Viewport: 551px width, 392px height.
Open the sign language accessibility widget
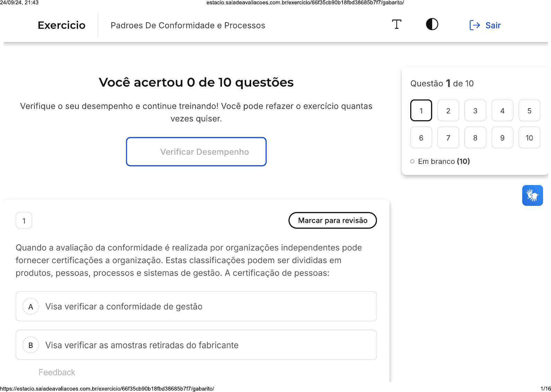533,195
